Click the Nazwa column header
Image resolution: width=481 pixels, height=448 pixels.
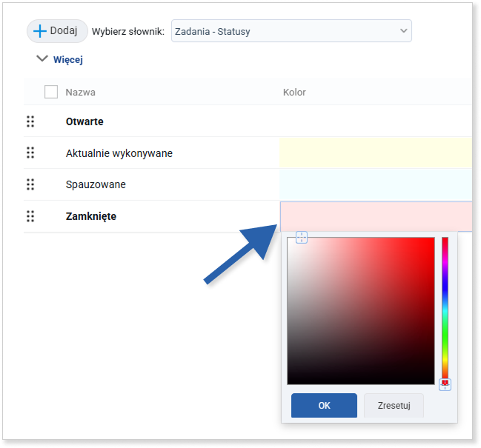80,93
